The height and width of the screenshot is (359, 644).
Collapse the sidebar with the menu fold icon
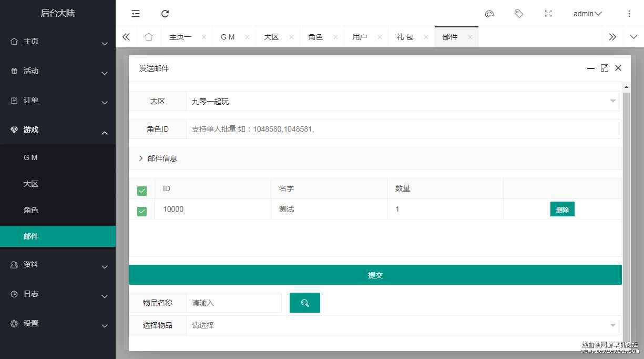[136, 14]
